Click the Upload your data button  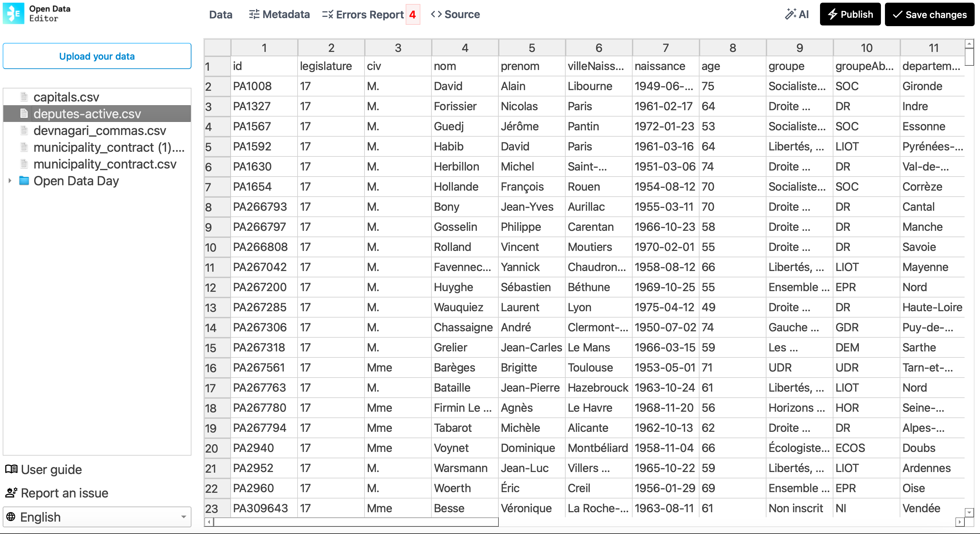97,56
